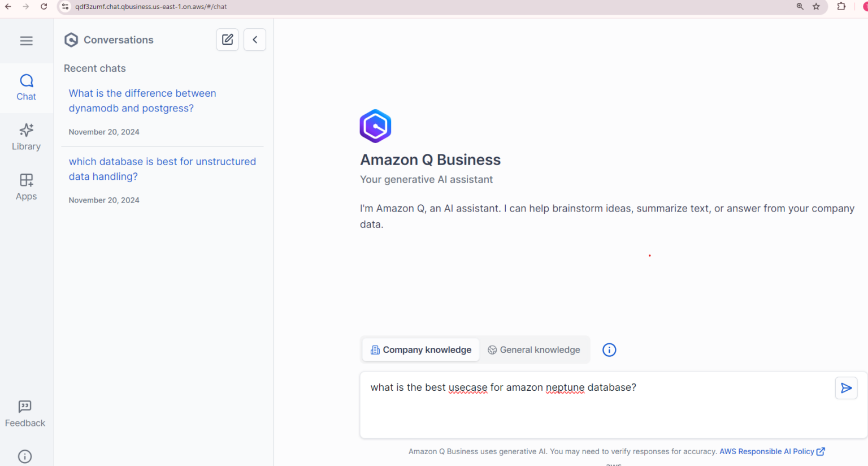Open the site permissions dropdown in address bar
Viewport: 868px width, 466px height.
(66, 6)
